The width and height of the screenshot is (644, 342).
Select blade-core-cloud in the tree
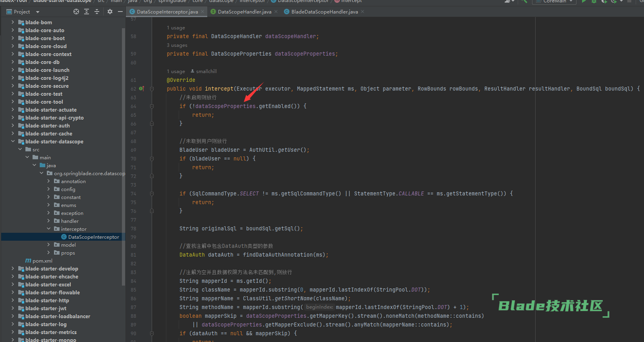click(x=46, y=46)
